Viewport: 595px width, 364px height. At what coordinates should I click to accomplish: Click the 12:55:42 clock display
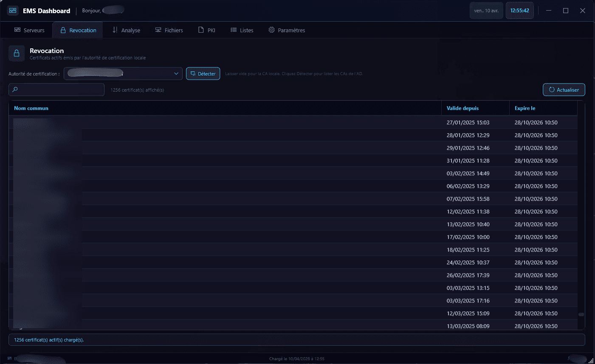coord(519,11)
